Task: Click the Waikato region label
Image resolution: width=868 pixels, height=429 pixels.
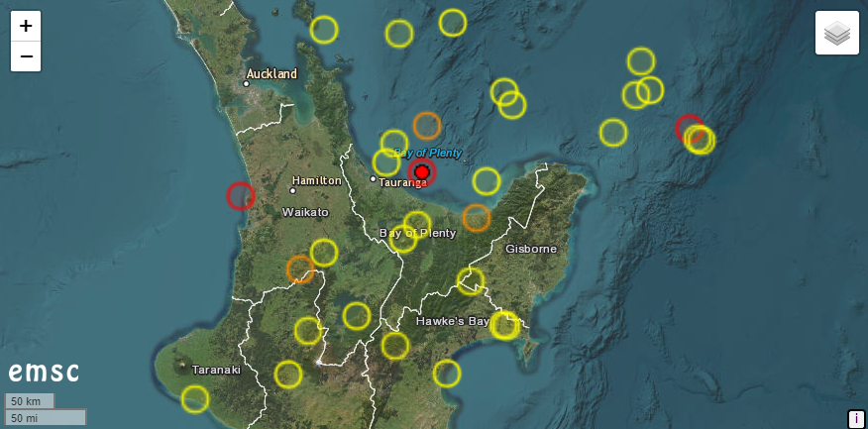Action: tap(305, 213)
